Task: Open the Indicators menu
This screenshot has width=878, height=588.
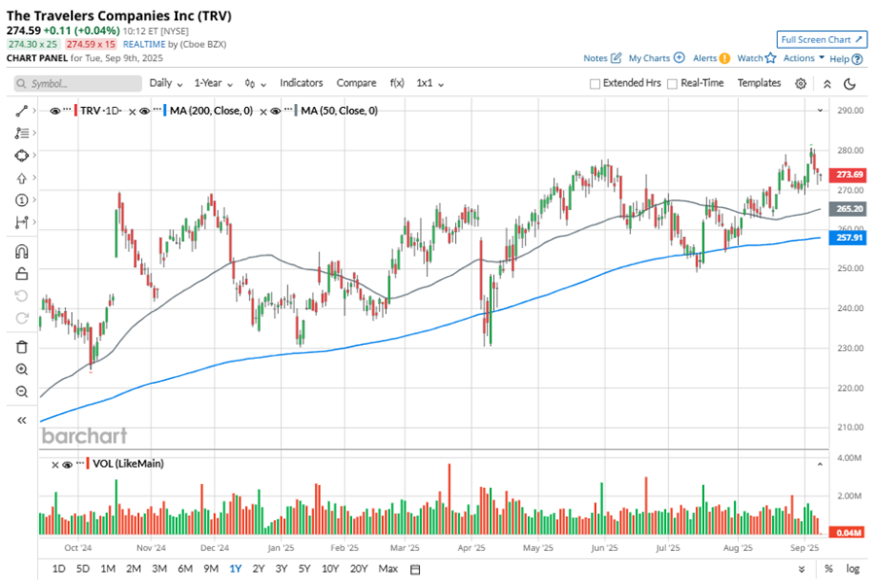Action: click(301, 83)
